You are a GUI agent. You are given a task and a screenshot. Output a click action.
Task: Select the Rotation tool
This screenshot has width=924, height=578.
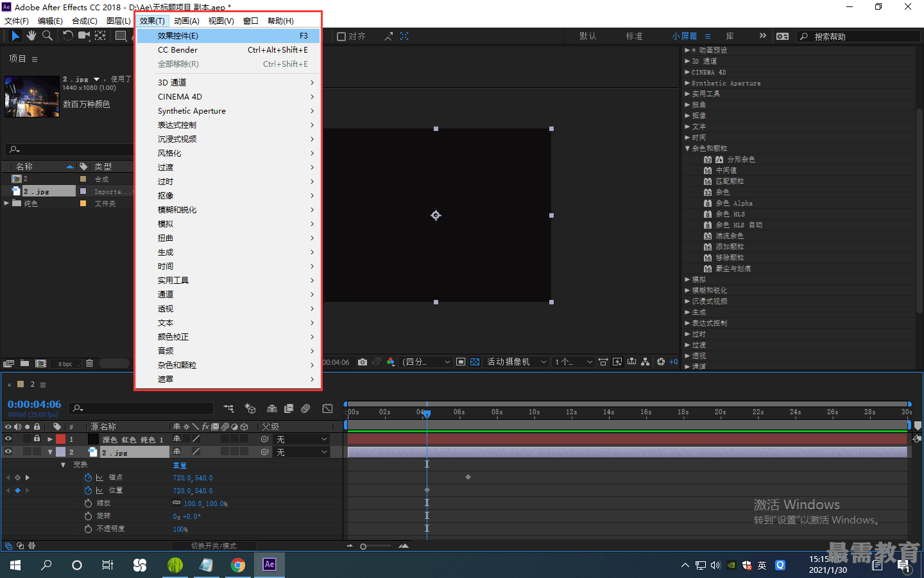[67, 36]
